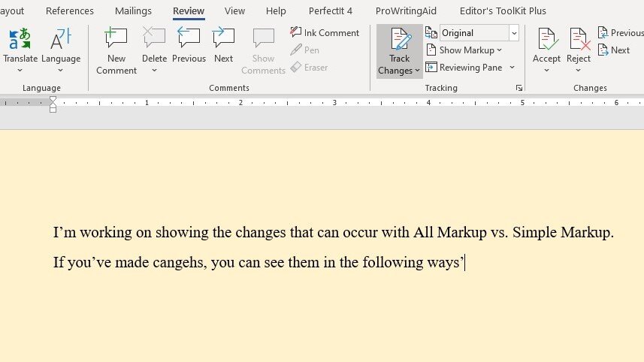Switch to the References tab

coord(70,11)
